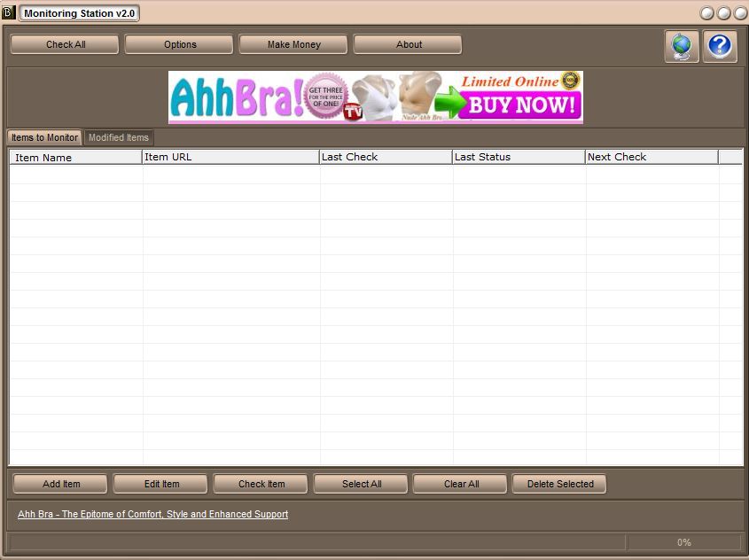749x560 pixels.
Task: Click the Edit Item button
Action: click(160, 484)
